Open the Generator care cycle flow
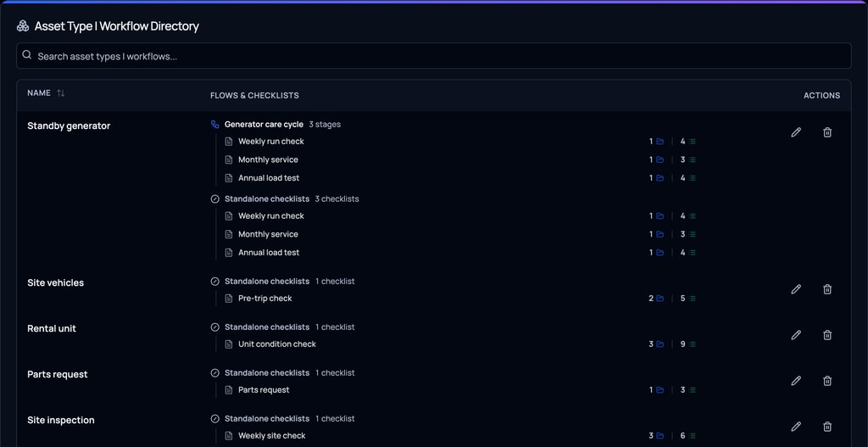 (264, 124)
